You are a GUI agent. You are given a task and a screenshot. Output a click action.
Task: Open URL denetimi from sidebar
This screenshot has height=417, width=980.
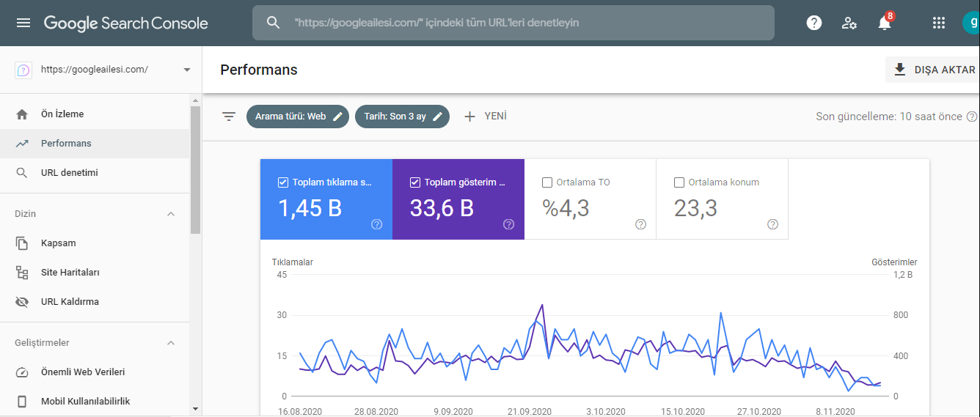pyautogui.click(x=95, y=173)
